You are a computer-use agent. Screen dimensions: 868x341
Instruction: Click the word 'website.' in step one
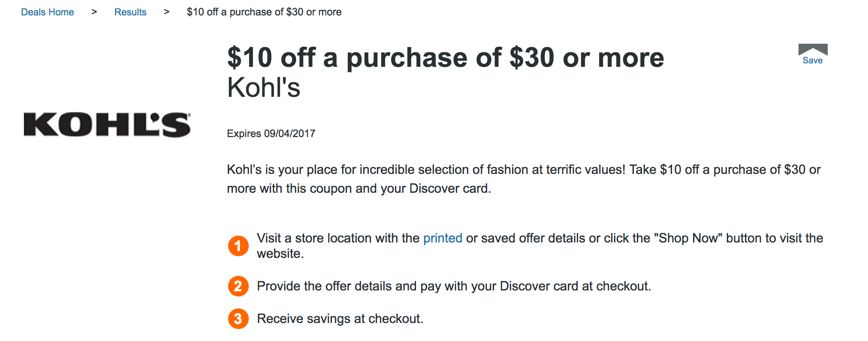click(280, 254)
